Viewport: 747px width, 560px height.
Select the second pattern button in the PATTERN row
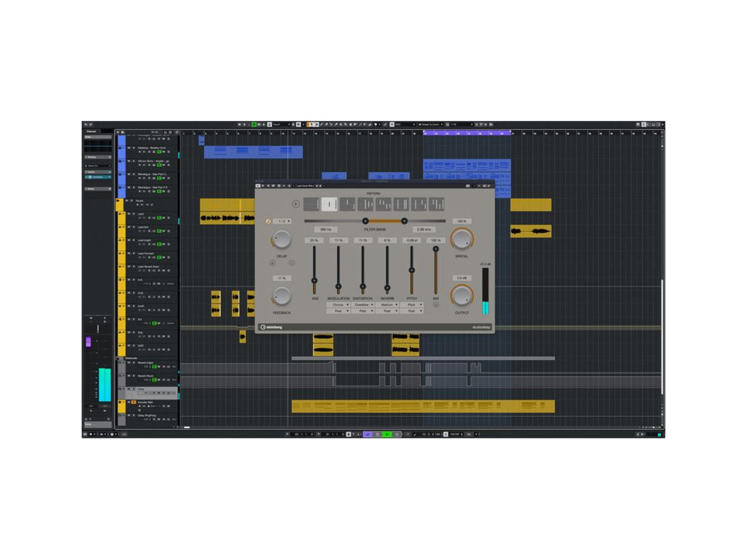coord(329,205)
